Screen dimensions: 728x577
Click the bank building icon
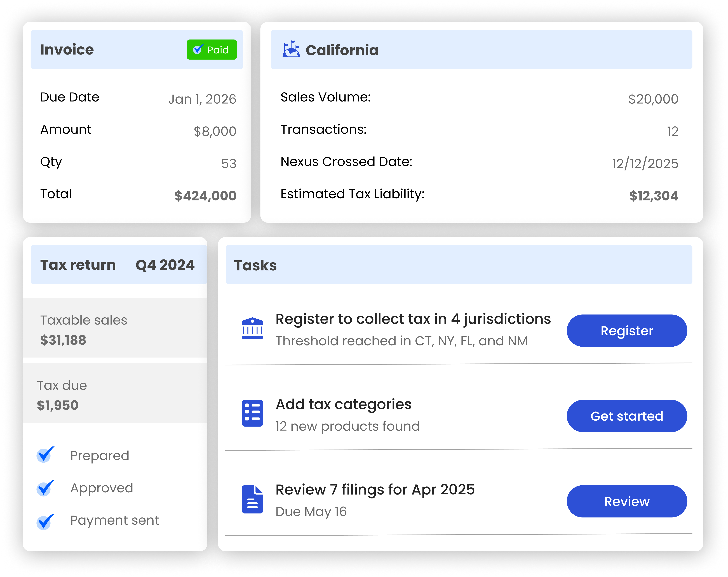pos(252,328)
